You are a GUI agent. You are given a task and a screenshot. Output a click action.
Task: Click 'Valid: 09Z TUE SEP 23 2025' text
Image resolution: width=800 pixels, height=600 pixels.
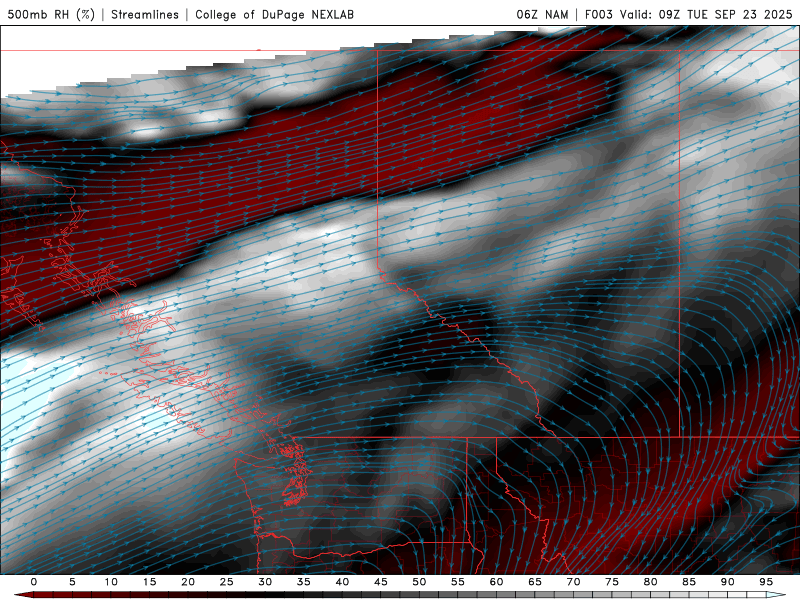[706, 14]
